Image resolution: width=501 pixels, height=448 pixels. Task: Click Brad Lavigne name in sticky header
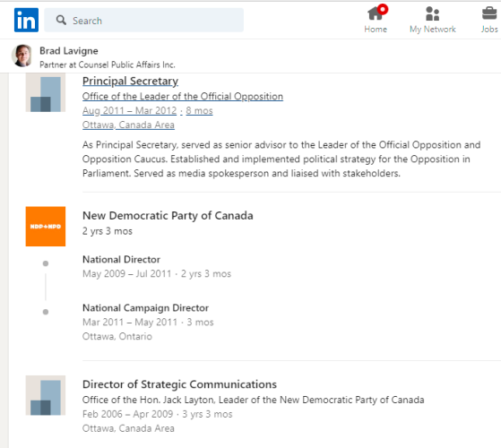click(69, 51)
